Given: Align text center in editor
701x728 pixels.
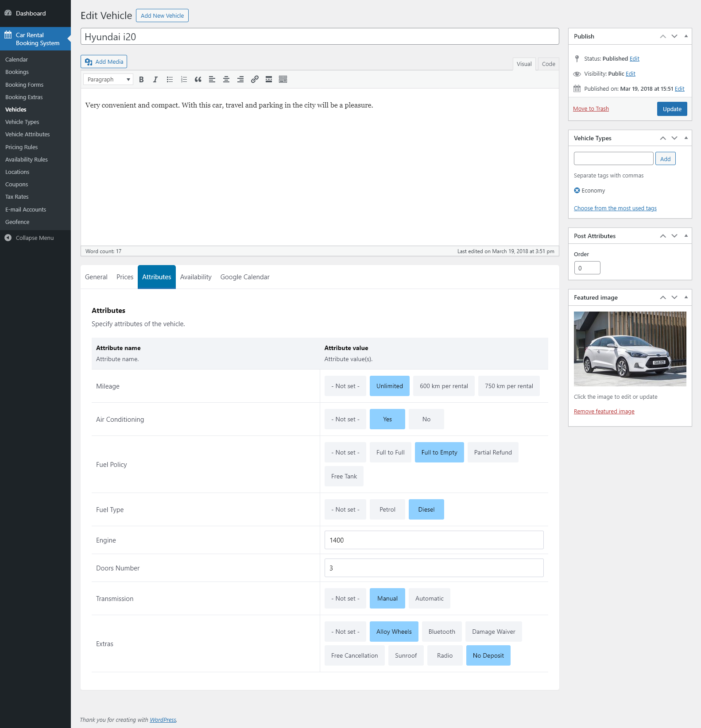Looking at the screenshot, I should 226,80.
